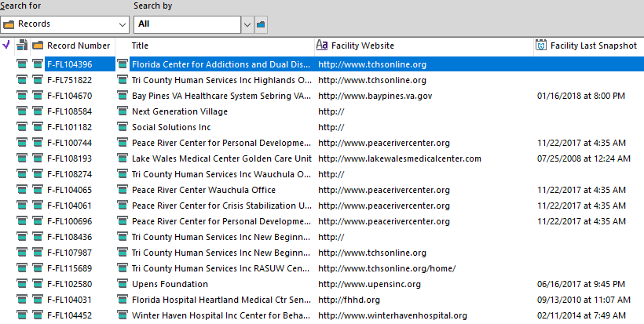Click the title Florida Center for Addictions and Dual Dis...
644x324 pixels.
coord(221,64)
